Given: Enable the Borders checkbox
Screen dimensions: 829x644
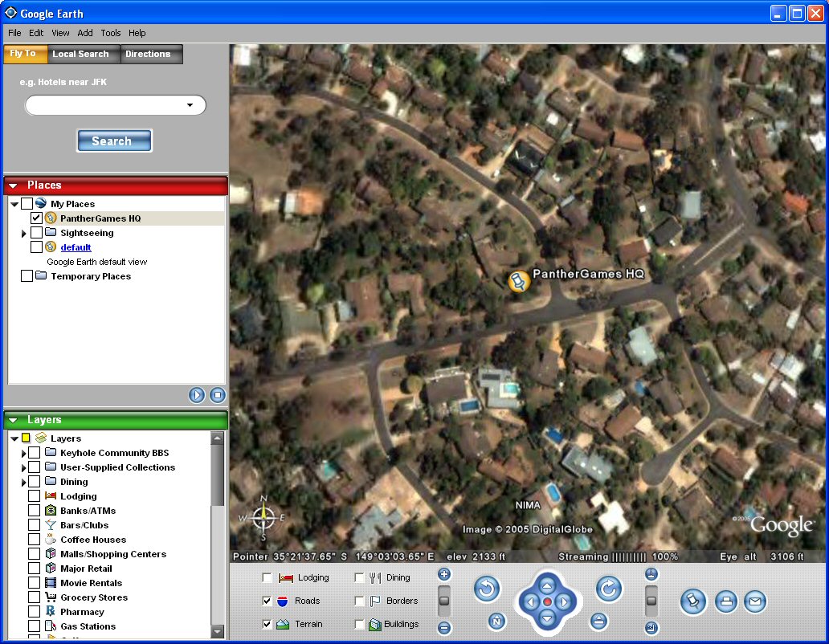Looking at the screenshot, I should 359,601.
